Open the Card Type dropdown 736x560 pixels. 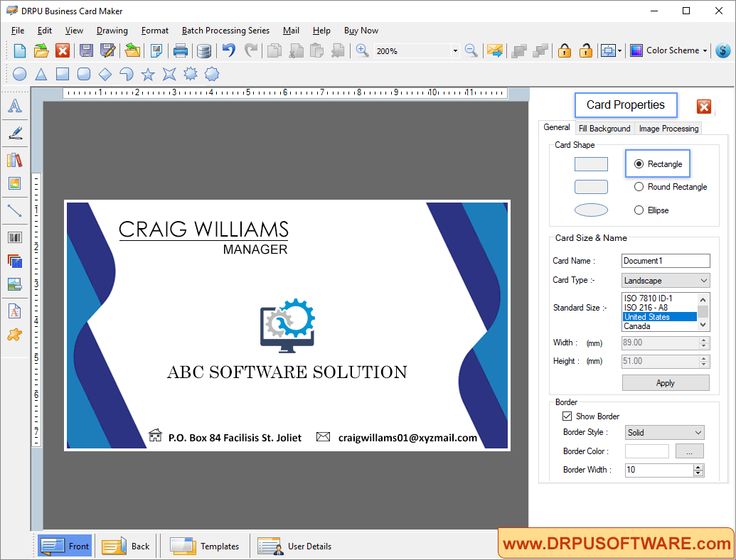point(665,281)
